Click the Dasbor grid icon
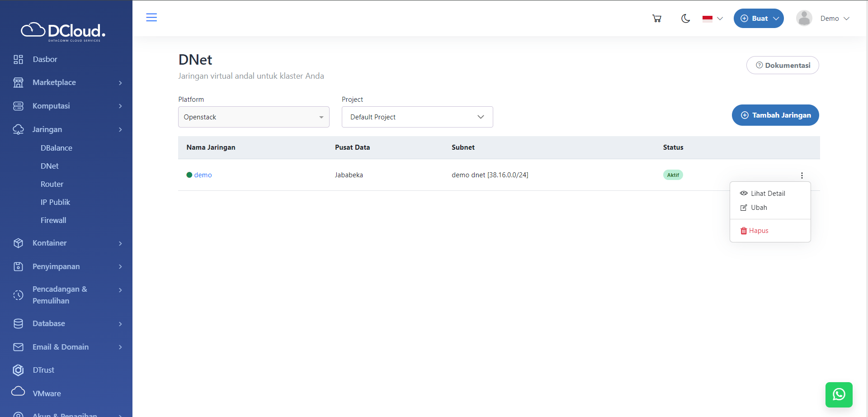868x417 pixels. click(18, 59)
